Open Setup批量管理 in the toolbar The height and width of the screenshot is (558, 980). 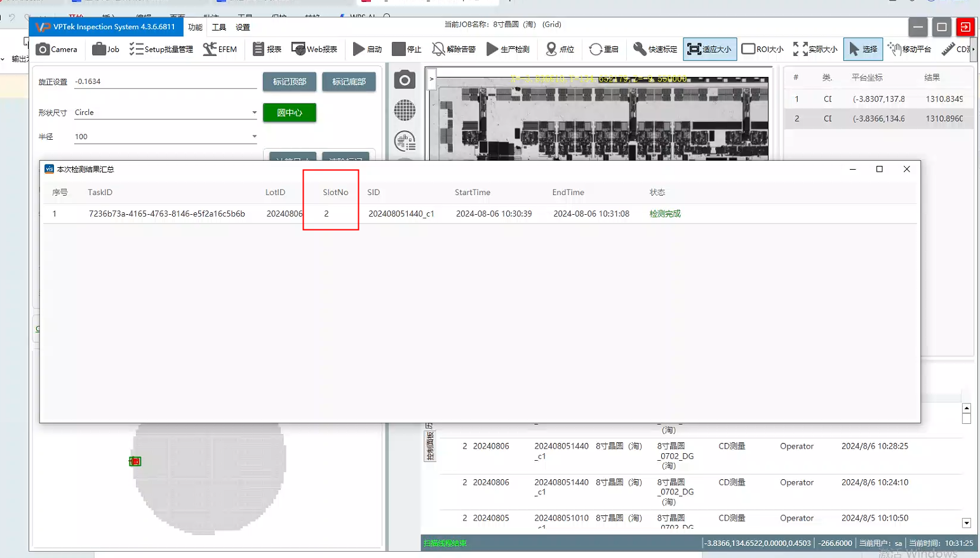[161, 49]
